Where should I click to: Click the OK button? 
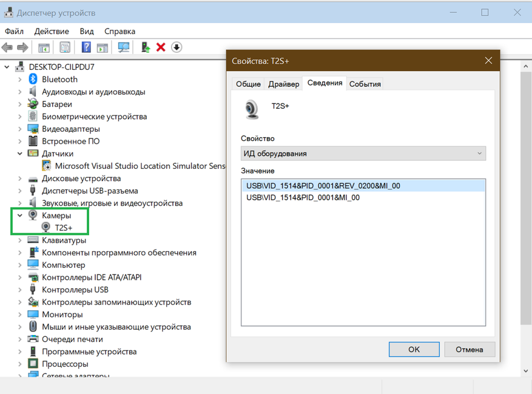click(x=414, y=349)
